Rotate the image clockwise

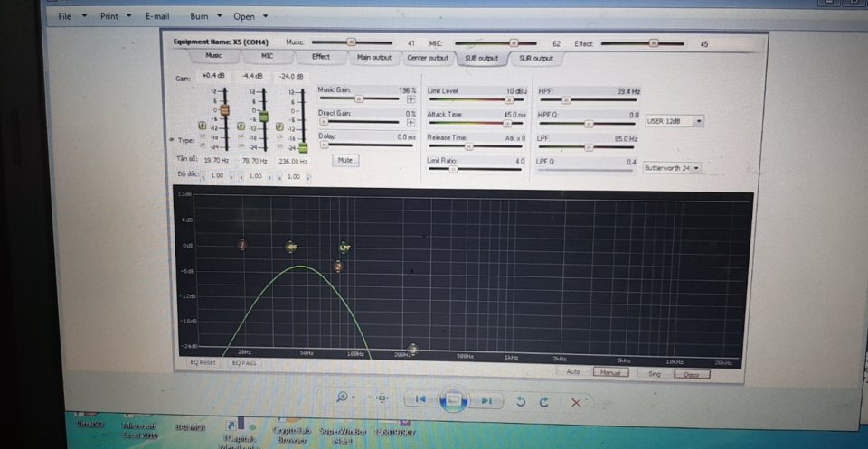click(543, 402)
